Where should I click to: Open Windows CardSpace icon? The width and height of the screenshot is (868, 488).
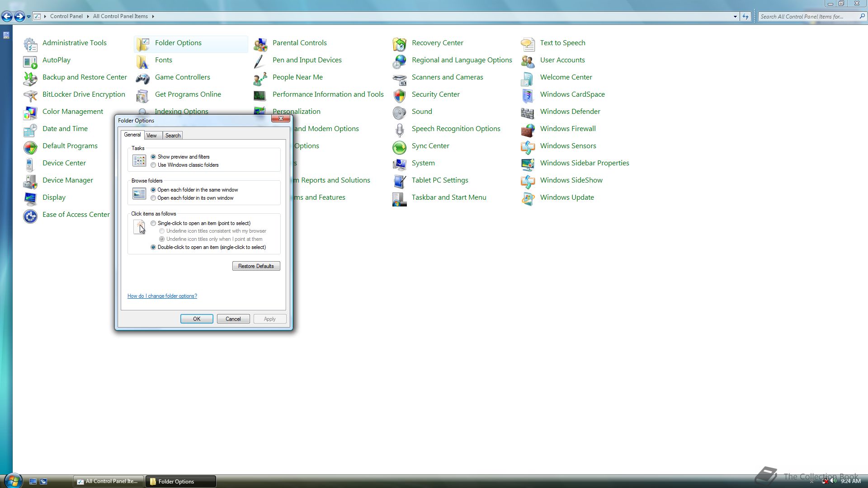pos(528,95)
